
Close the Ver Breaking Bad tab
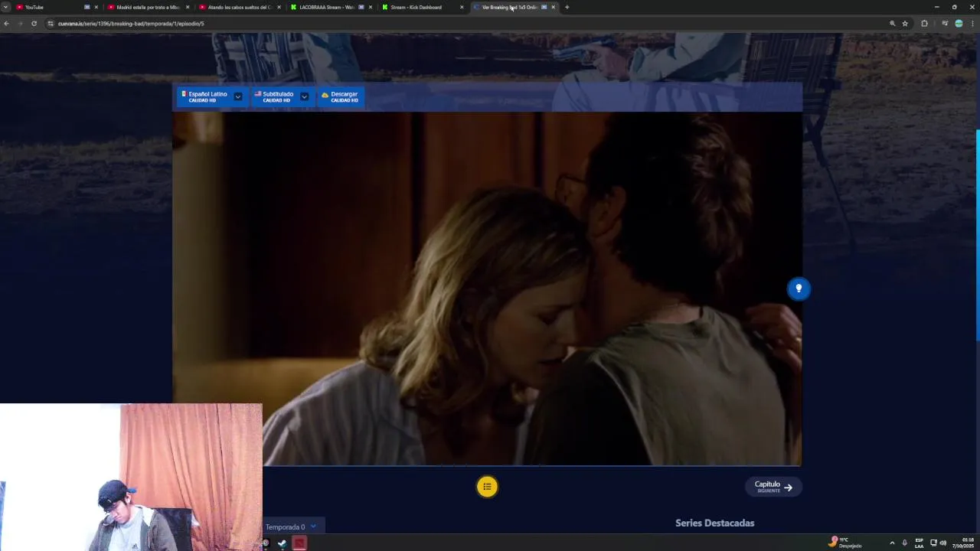pyautogui.click(x=553, y=7)
